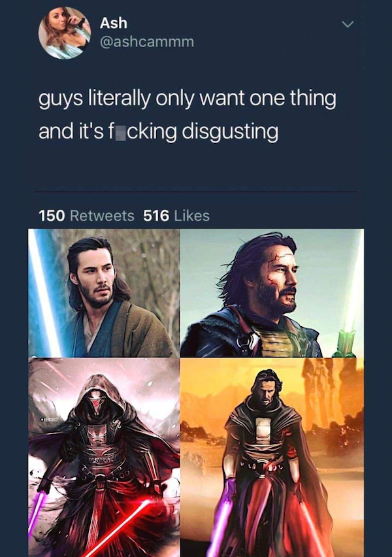Image resolution: width=392 pixels, height=557 pixels.
Task: Open the display name Ash
Action: coord(113,23)
